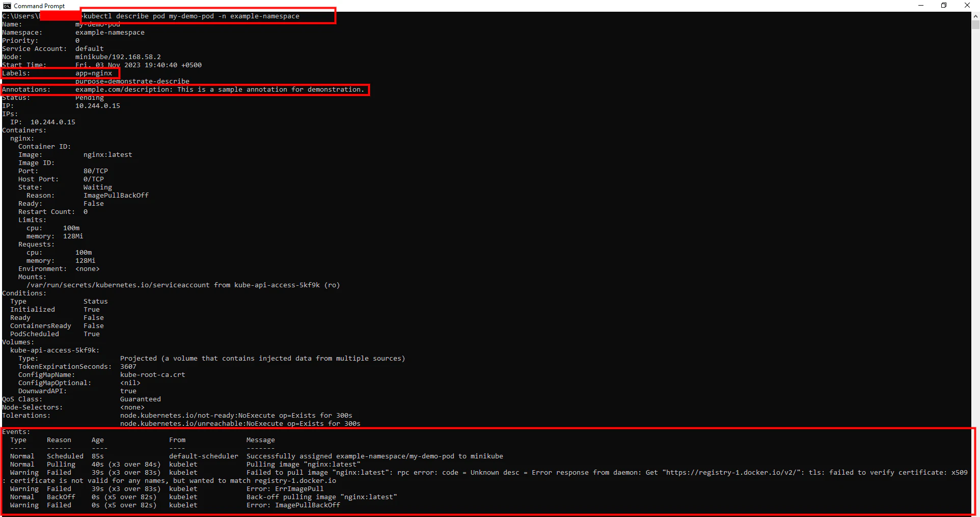Close the Command Prompt window

click(x=967, y=6)
